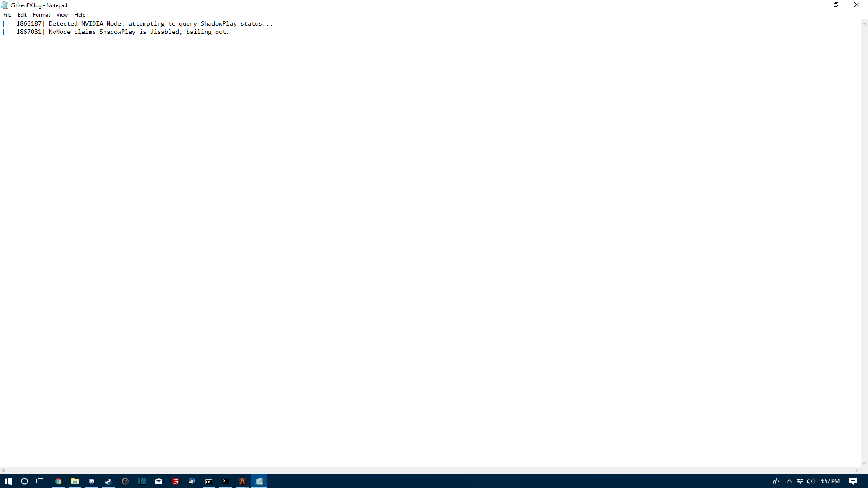The image size is (868, 488).
Task: Open the Edit menu
Action: click(x=22, y=15)
